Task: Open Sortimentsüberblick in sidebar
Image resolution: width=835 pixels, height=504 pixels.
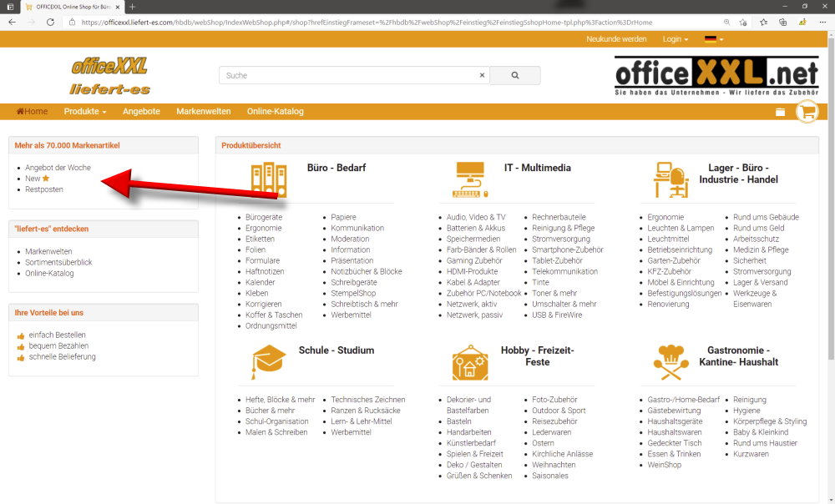Action: [x=58, y=262]
